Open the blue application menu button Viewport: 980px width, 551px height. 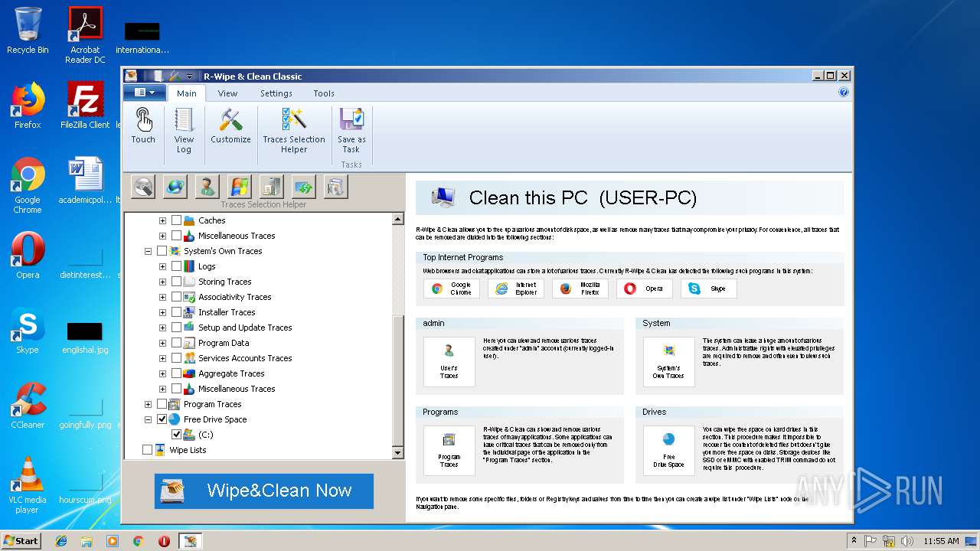tap(145, 93)
